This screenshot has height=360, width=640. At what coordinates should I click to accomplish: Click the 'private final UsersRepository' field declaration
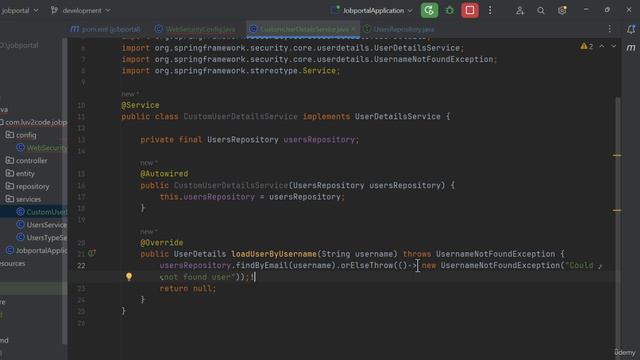[x=250, y=140]
